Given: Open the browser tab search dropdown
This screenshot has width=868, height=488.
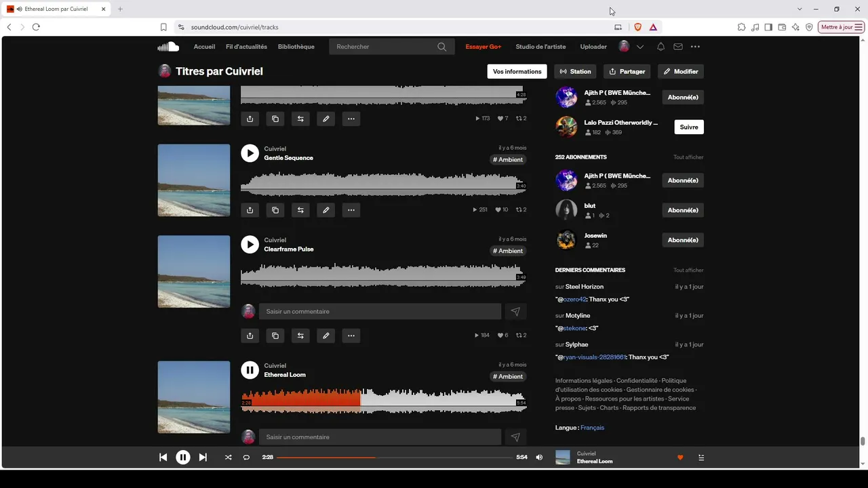Looking at the screenshot, I should [800, 9].
